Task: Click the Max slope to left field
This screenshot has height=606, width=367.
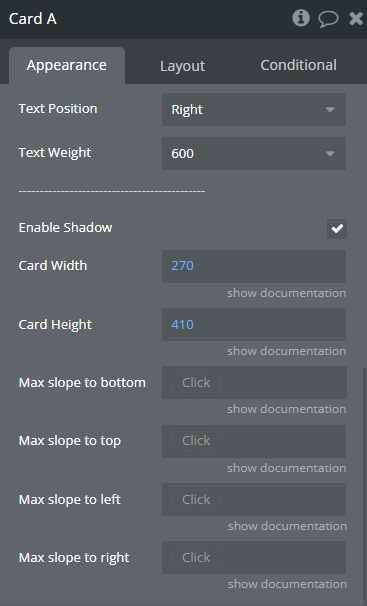Action: 254,499
